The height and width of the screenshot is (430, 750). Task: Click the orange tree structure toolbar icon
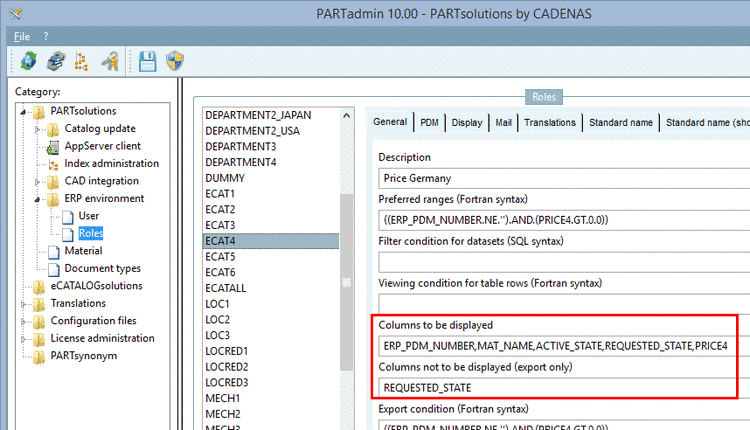81,62
